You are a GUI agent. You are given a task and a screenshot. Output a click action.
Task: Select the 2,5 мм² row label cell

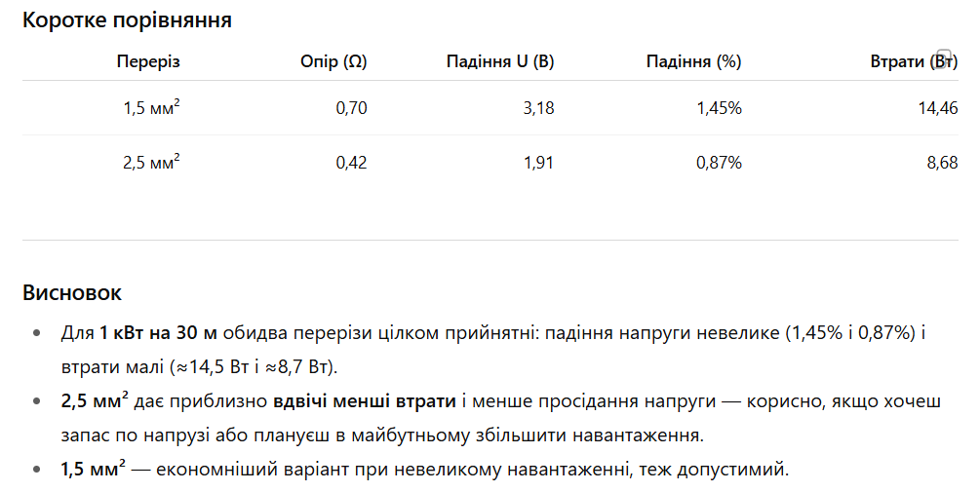tap(151, 162)
